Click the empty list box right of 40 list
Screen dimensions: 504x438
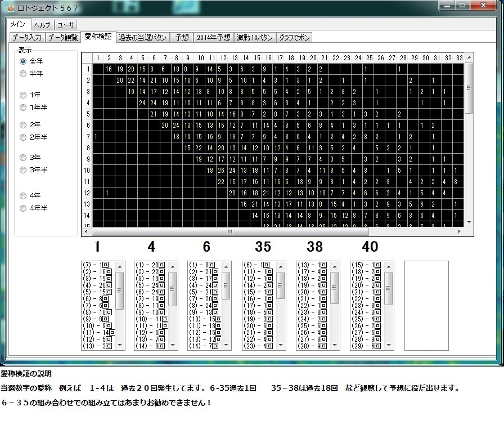click(426, 306)
